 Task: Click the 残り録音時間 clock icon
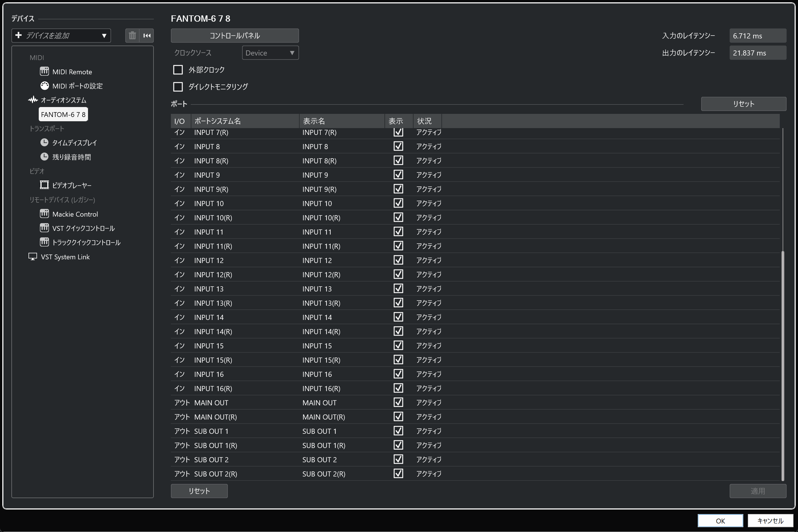coord(44,157)
